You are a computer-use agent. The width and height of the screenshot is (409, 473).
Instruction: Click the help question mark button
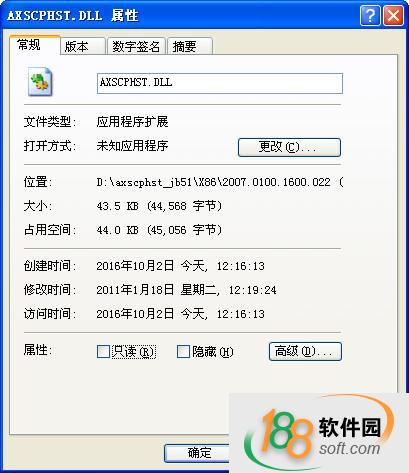point(370,15)
